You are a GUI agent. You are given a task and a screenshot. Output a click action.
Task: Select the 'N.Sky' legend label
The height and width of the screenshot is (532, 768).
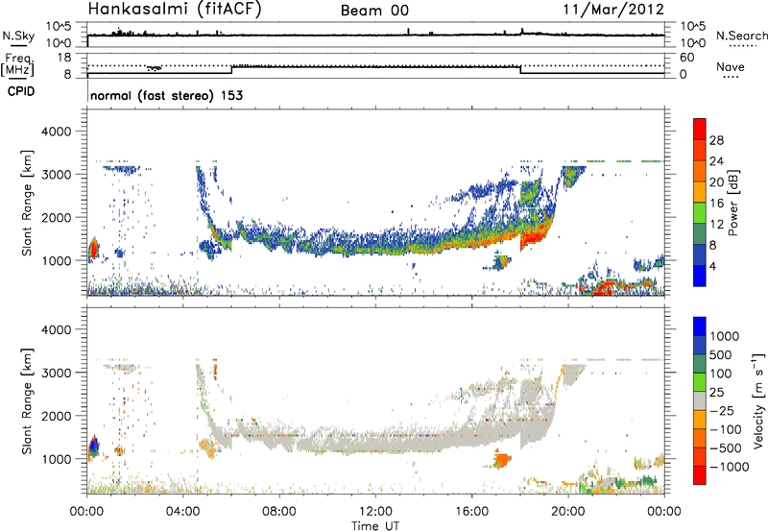[18, 36]
